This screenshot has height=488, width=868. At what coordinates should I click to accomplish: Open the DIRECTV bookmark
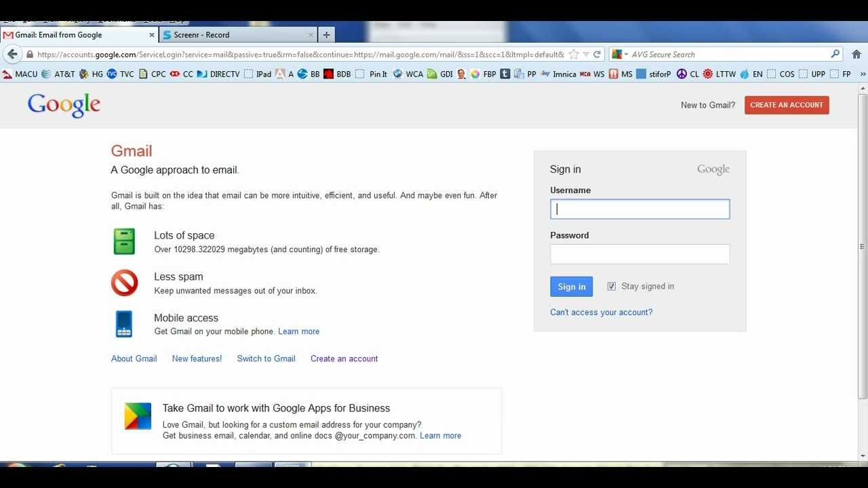(x=218, y=74)
